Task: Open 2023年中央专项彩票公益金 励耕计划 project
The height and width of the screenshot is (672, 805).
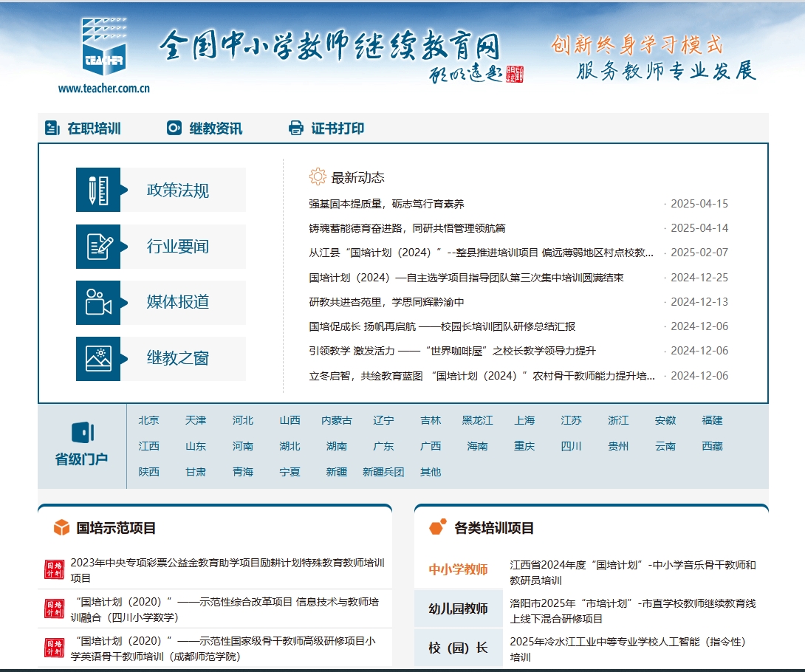Action: coord(227,570)
